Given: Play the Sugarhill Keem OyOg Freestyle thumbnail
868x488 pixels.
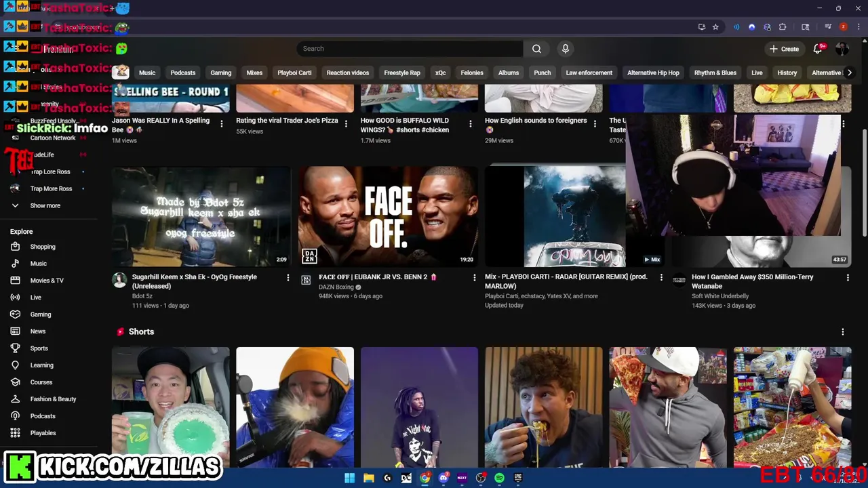Looking at the screenshot, I should click(201, 217).
